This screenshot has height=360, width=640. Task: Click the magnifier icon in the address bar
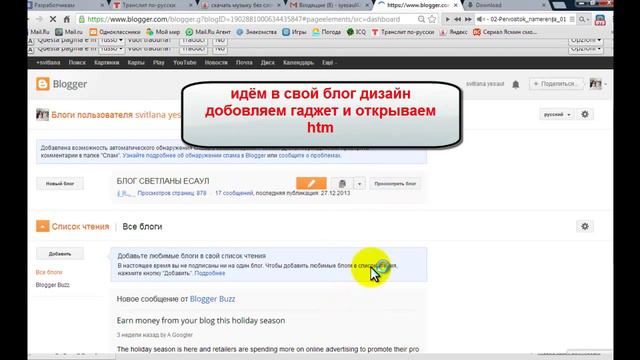(x=421, y=19)
